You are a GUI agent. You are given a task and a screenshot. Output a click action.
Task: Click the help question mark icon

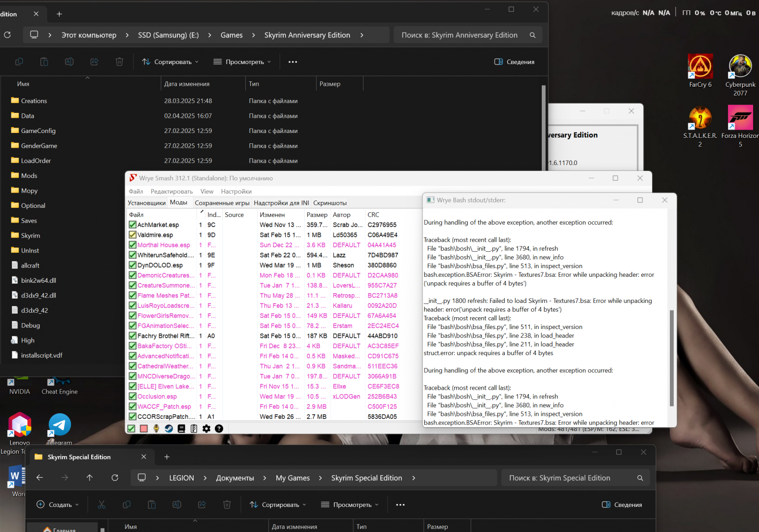pyautogui.click(x=219, y=429)
